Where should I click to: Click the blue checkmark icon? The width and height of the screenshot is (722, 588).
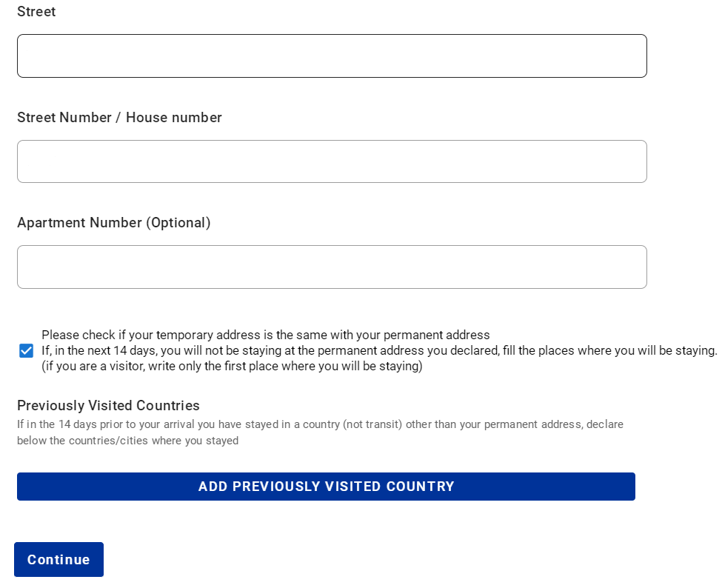click(26, 351)
